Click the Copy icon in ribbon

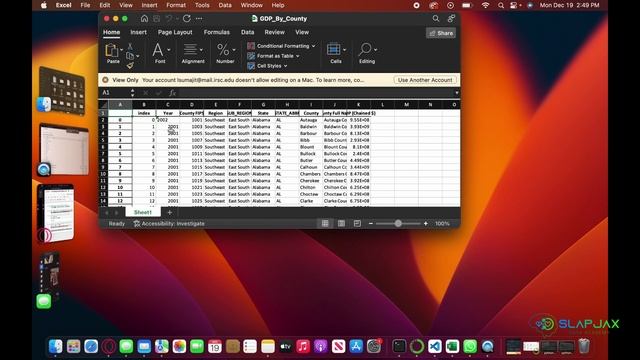coord(130,56)
